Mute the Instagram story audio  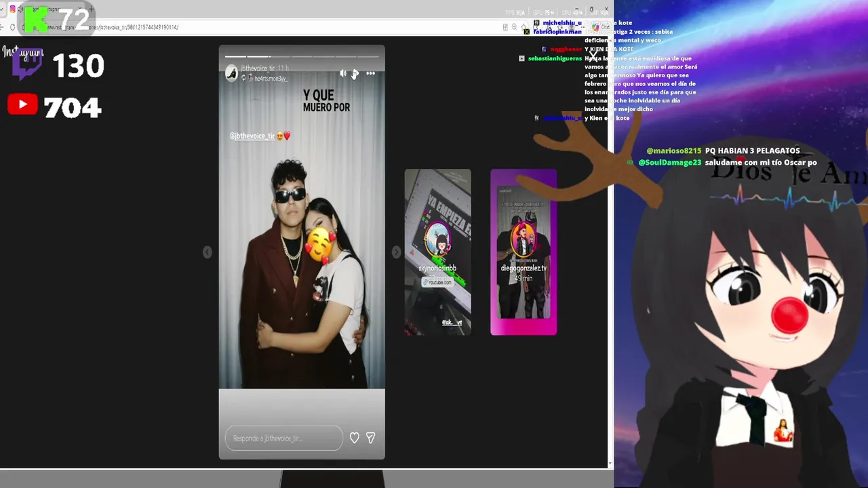coord(342,73)
